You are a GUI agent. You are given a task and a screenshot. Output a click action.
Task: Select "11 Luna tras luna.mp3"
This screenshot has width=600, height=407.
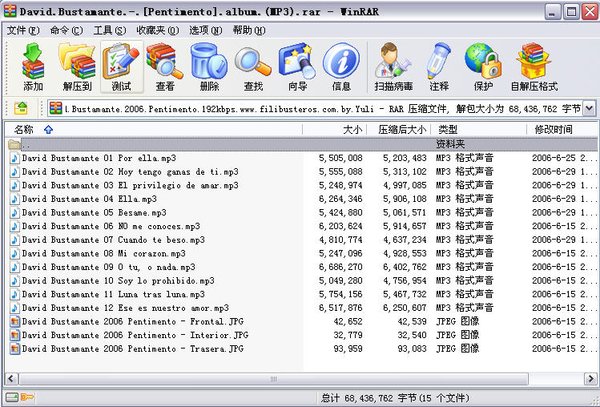[x=113, y=295]
